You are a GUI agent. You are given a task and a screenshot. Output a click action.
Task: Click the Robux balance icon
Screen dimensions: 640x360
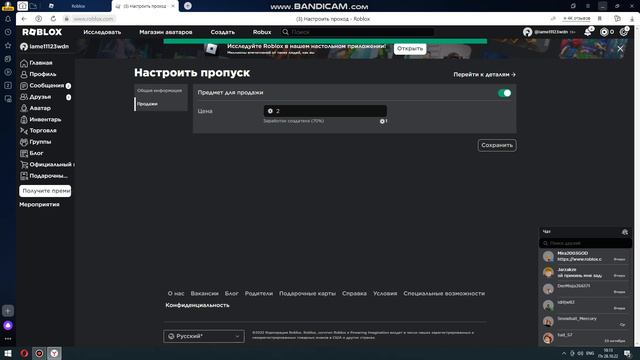(x=604, y=32)
